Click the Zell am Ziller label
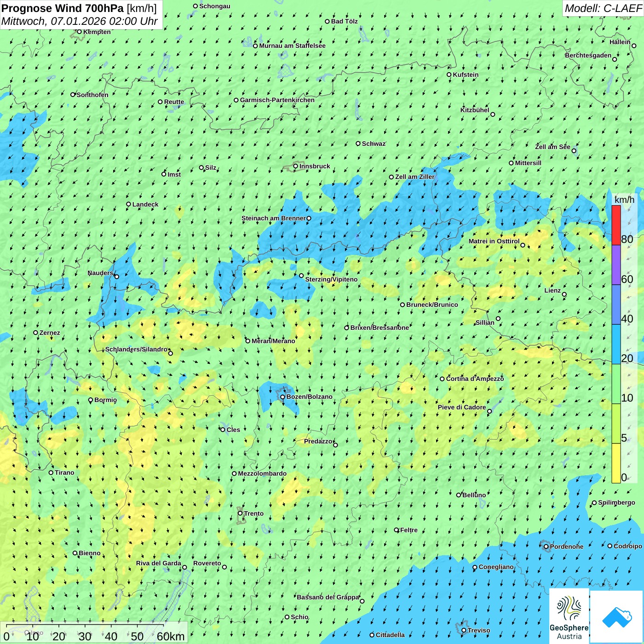 point(415,177)
